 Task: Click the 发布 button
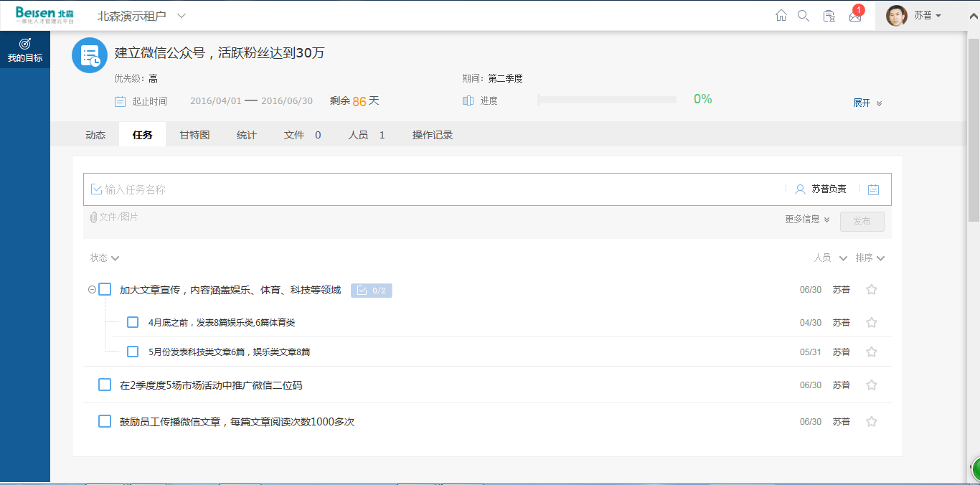[x=862, y=222]
